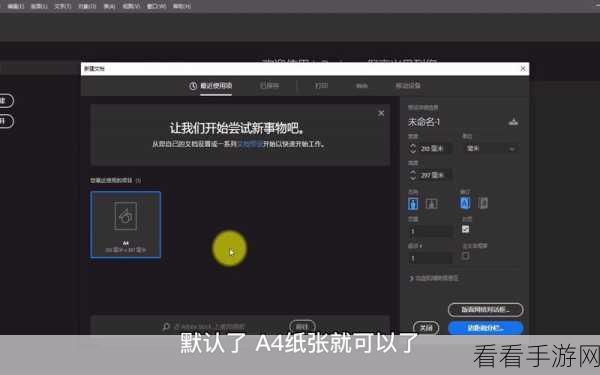Click the height field showing 297 毫米
The image size is (600, 375).
point(435,175)
